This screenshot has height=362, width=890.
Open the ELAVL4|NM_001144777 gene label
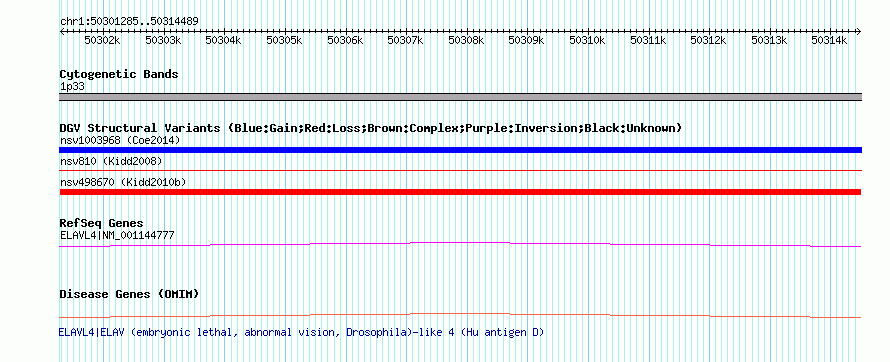point(117,235)
